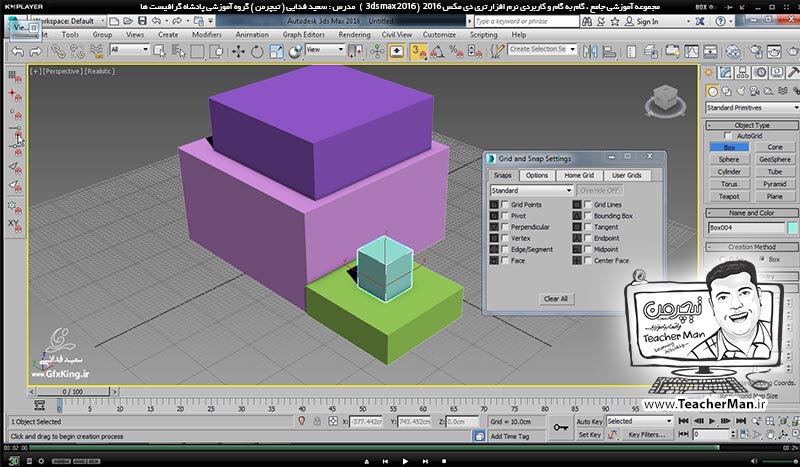Click the Sphere primitive button
Image resolution: width=800 pixels, height=467 pixels.
click(x=729, y=159)
